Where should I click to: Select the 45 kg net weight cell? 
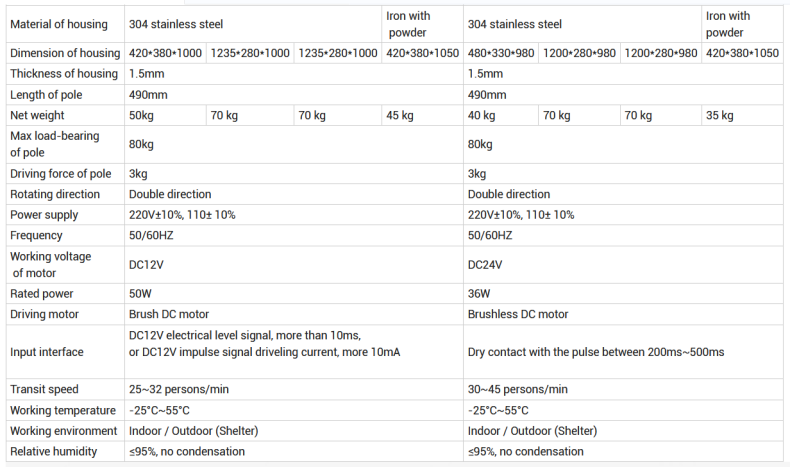[399, 116]
